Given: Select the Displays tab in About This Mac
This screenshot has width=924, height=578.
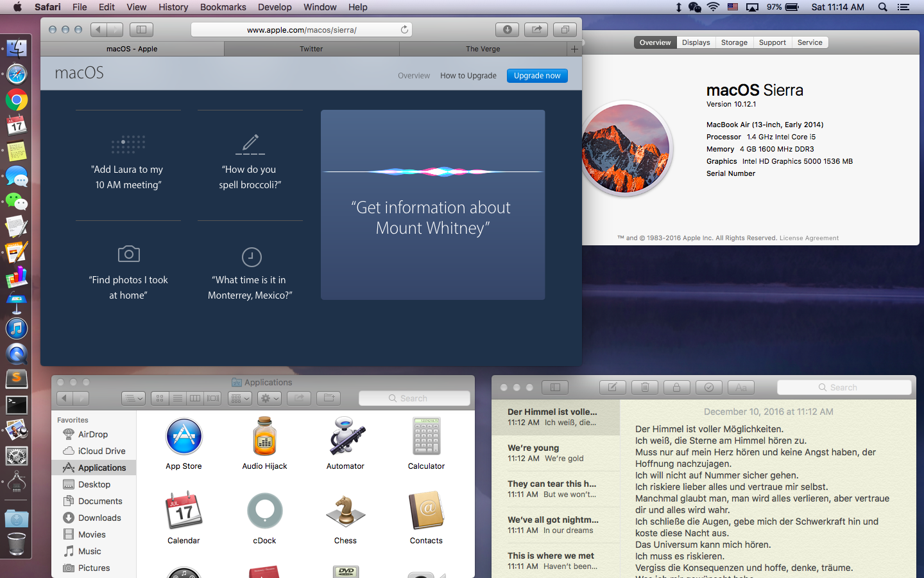Looking at the screenshot, I should [x=696, y=42].
